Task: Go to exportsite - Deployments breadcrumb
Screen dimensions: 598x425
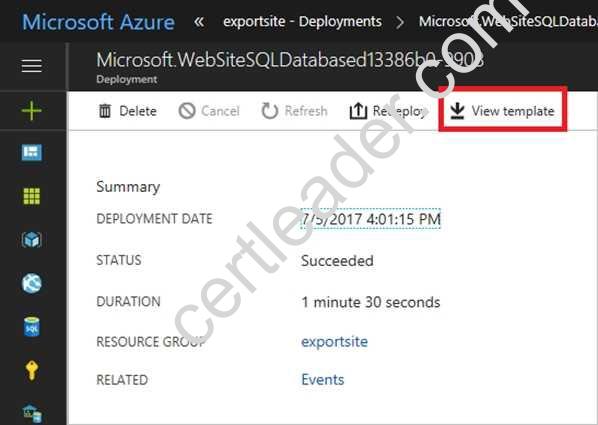Action: (x=302, y=21)
